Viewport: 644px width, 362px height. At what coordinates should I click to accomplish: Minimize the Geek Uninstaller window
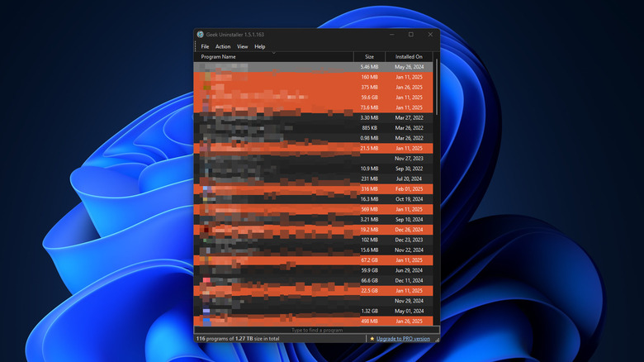coord(392,35)
